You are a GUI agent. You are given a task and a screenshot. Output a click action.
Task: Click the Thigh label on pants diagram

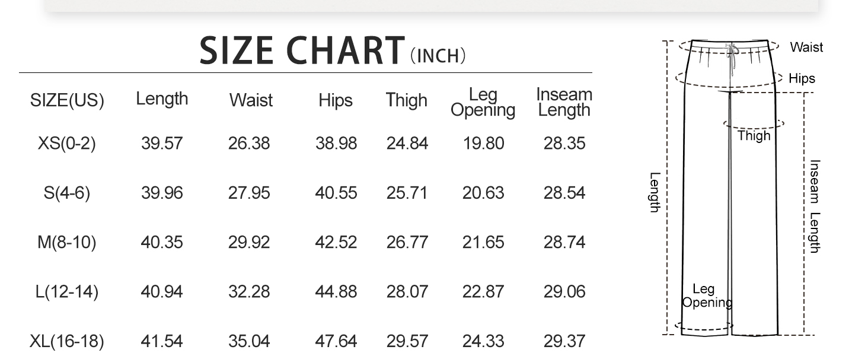[x=754, y=136]
